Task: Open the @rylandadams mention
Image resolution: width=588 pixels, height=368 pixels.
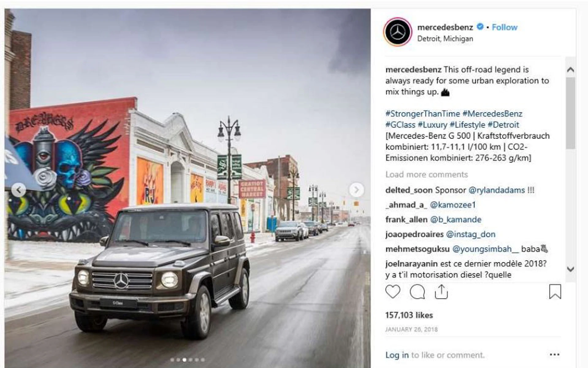Action: [497, 190]
